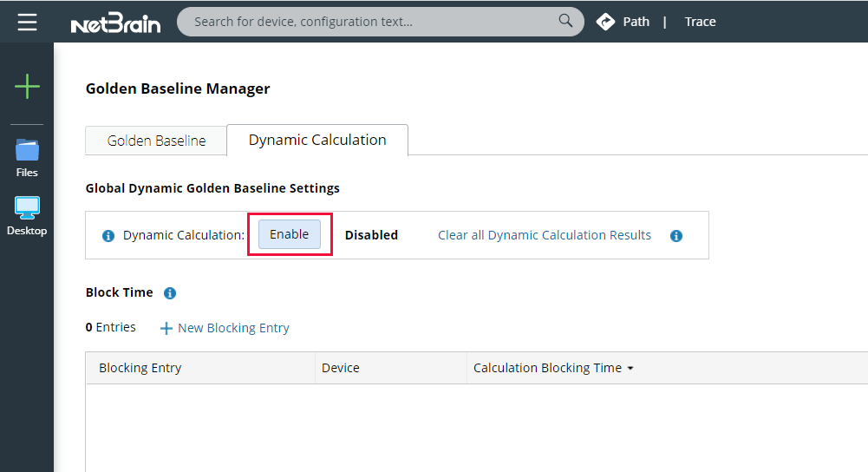
Task: Click Global Dynamic Golden Baseline Settings heading
Action: click(x=212, y=188)
